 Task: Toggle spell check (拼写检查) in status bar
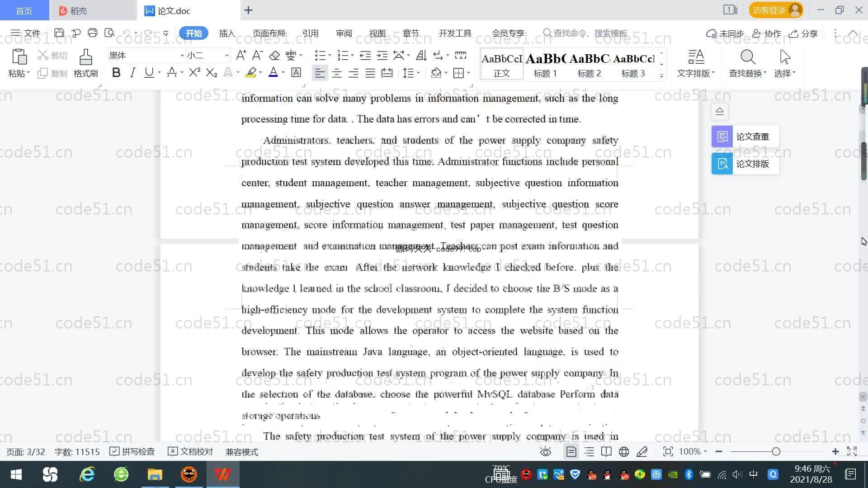(132, 451)
